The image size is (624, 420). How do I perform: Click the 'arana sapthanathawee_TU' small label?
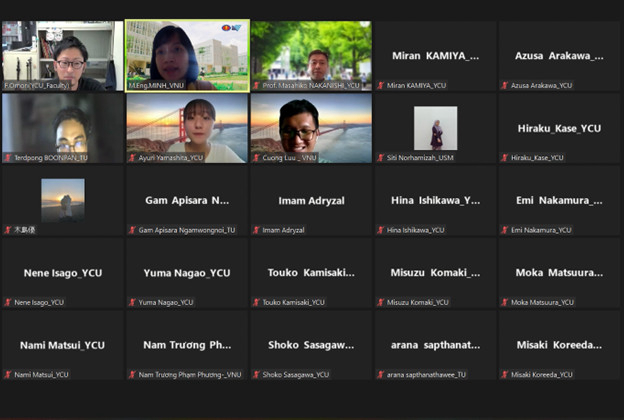point(426,375)
